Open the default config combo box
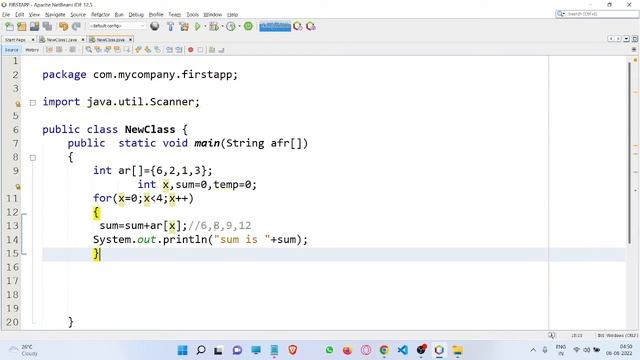 click(x=117, y=26)
